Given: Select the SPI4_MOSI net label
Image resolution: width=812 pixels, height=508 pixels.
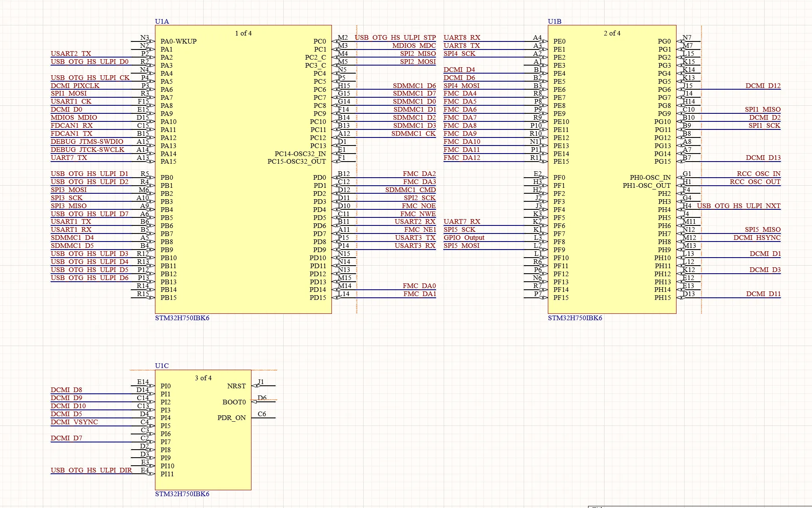Looking at the screenshot, I should [461, 85].
